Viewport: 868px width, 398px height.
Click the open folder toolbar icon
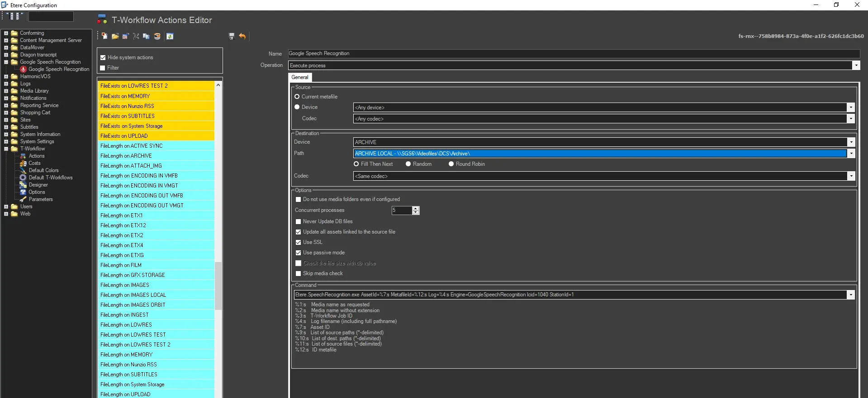[x=115, y=36]
